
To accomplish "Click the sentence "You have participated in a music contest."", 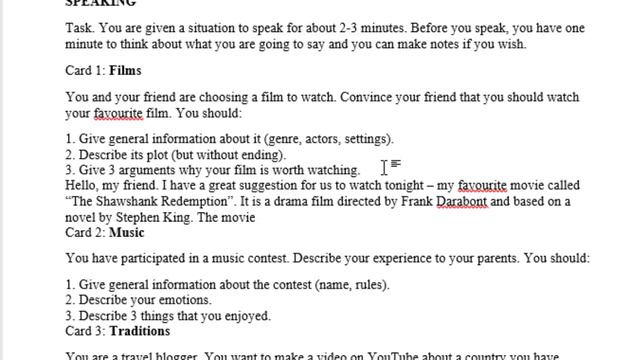I will (x=177, y=258).
